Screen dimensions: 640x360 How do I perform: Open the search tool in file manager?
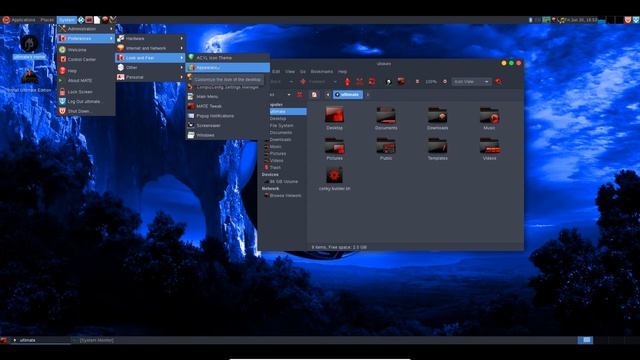[x=498, y=82]
